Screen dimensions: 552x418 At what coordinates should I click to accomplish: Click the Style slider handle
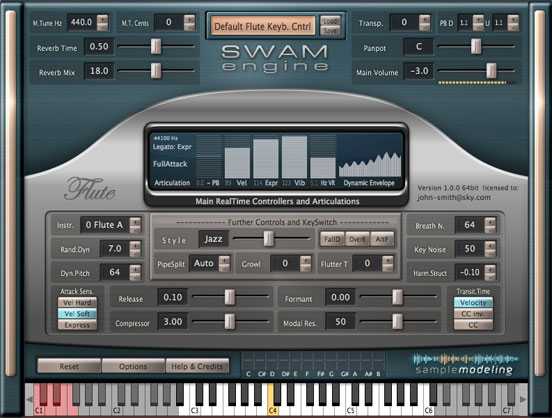coord(269,238)
